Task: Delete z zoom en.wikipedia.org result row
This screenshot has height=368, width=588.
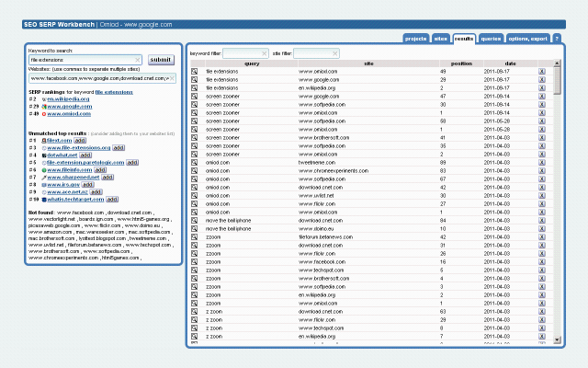Action: [x=542, y=337]
